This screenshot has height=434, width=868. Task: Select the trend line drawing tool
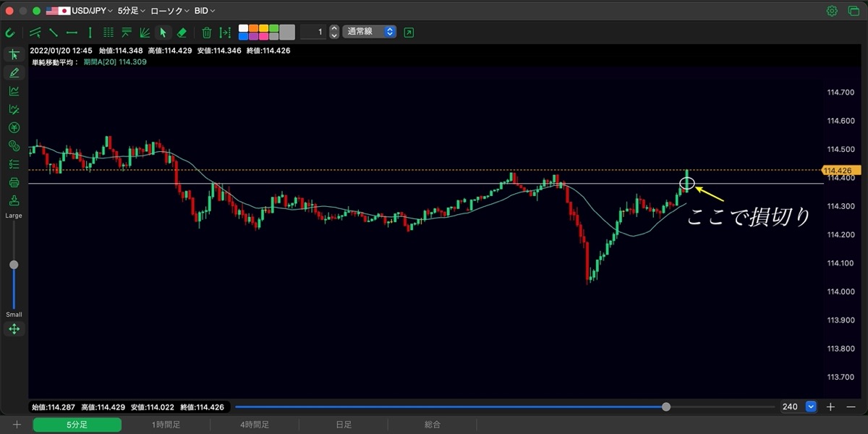pos(35,32)
